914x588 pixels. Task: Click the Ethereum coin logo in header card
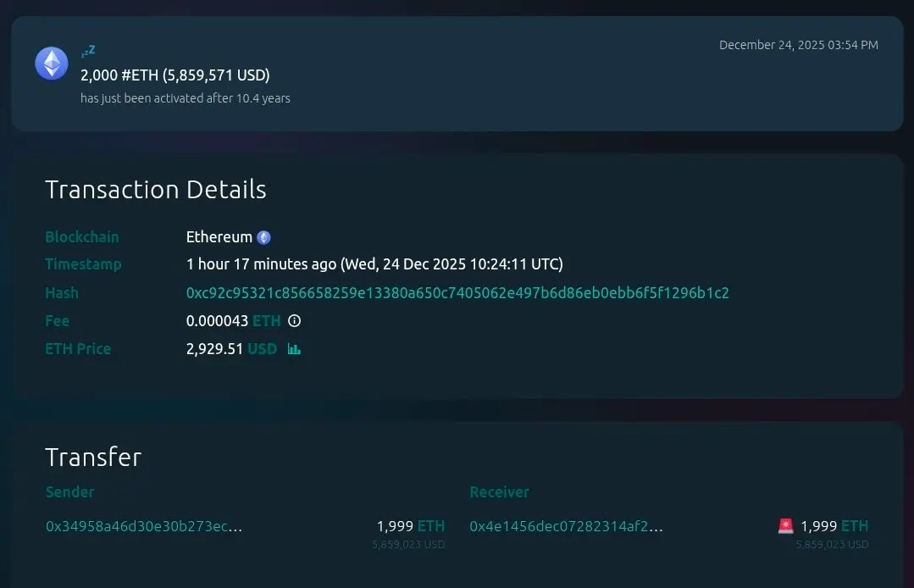click(52, 63)
